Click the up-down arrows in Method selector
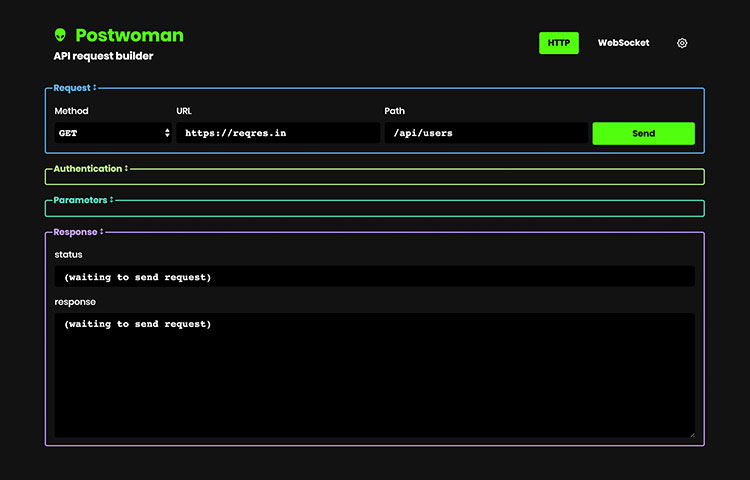Viewport: 750px width, 480px height. [167, 133]
